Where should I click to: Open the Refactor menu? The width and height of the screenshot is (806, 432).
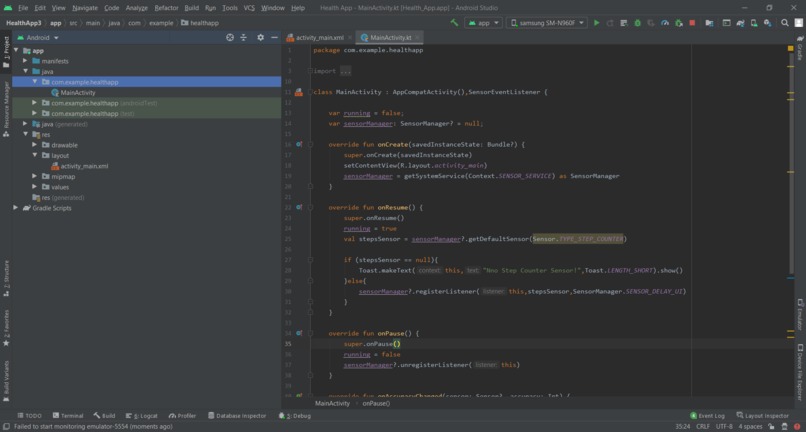click(166, 8)
